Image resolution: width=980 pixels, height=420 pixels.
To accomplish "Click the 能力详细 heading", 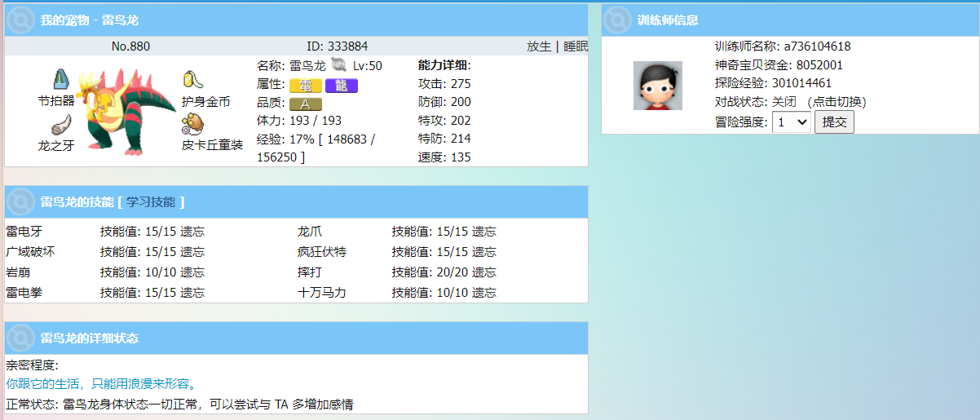I will pyautogui.click(x=444, y=65).
